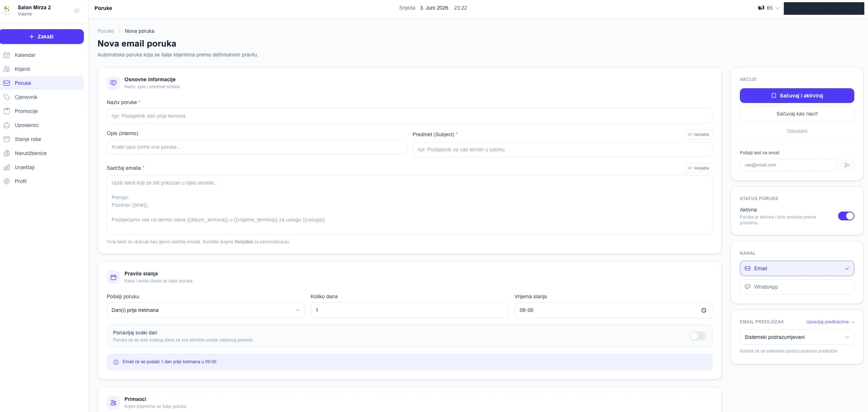The image size is (868, 412).
Task: Open the Pošalji poruku dropdown
Action: pyautogui.click(x=205, y=310)
